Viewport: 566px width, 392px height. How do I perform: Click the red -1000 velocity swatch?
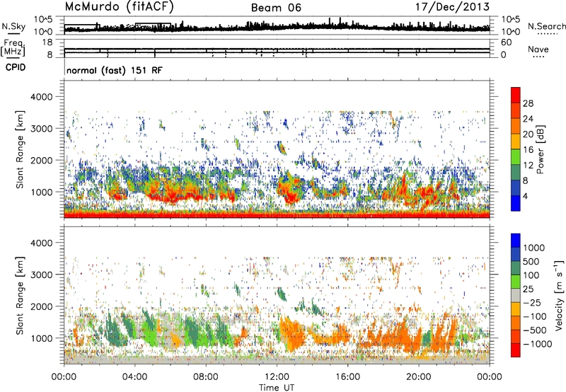tap(516, 350)
